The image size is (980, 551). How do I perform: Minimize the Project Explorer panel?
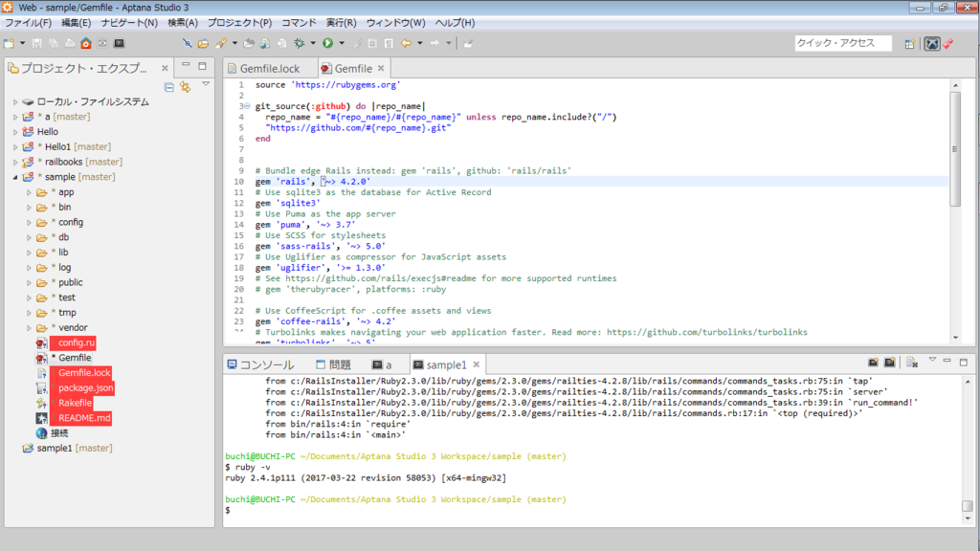click(x=186, y=65)
